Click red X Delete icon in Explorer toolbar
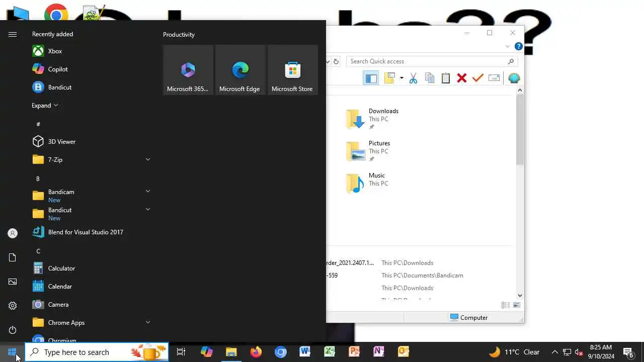This screenshot has height=362, width=644. tap(461, 78)
